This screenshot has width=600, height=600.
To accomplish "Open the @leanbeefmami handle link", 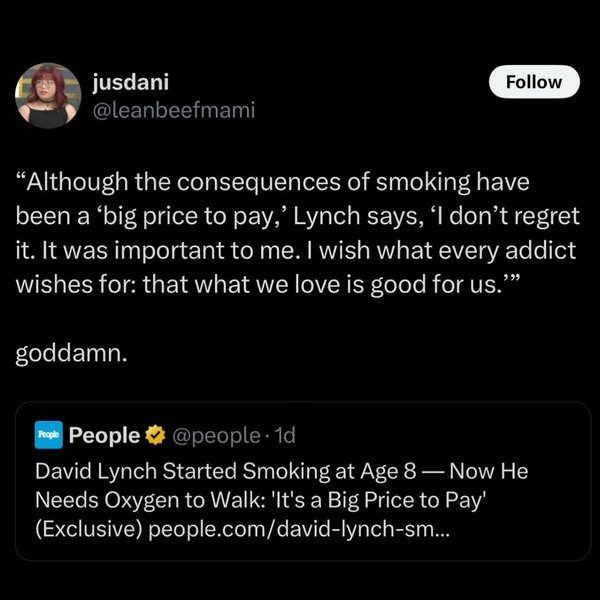I will tap(173, 110).
